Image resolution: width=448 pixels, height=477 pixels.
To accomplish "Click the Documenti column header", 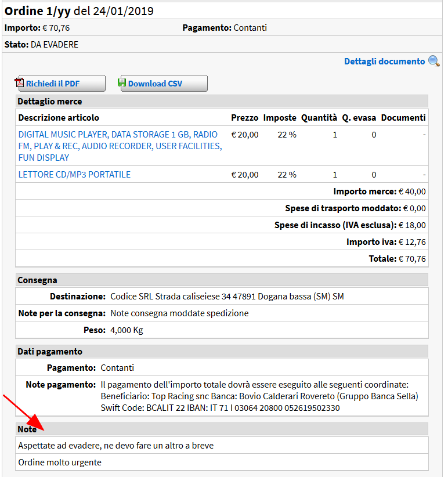I will coord(403,118).
